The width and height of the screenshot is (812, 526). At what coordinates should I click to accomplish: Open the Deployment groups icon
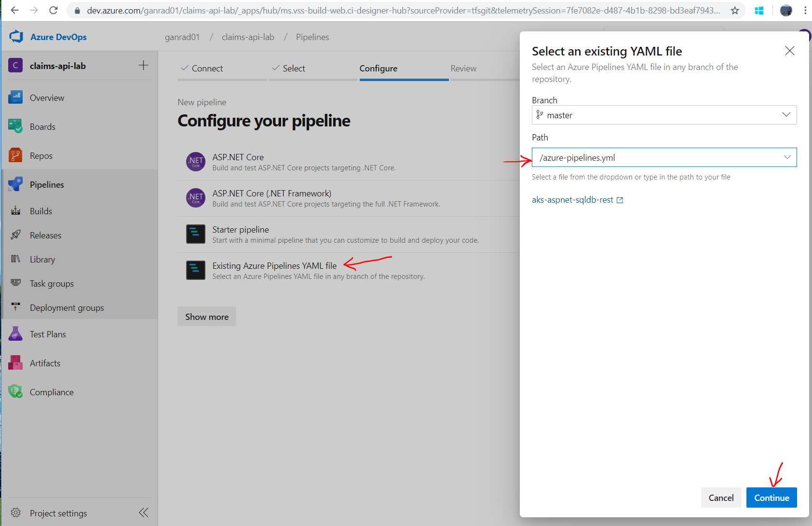tap(16, 307)
